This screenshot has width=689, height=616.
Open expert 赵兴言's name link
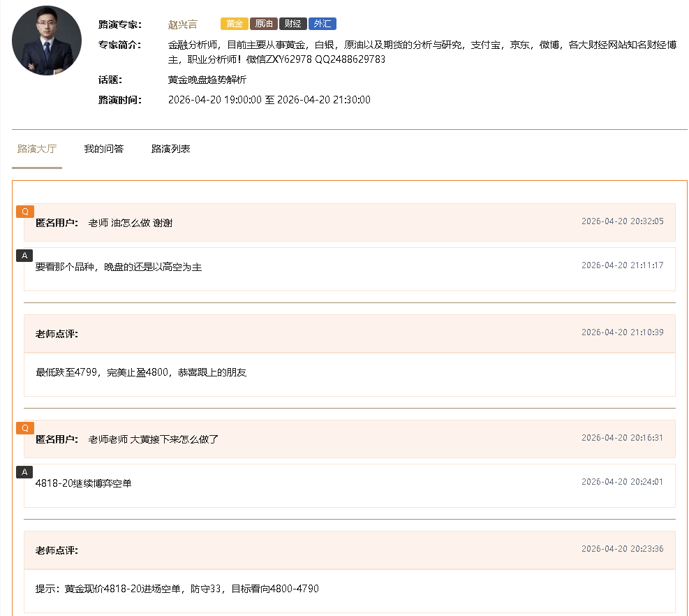click(x=183, y=24)
